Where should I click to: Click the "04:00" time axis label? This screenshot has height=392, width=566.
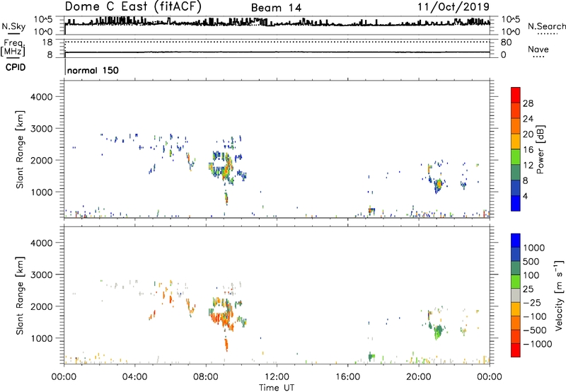pyautogui.click(x=135, y=377)
